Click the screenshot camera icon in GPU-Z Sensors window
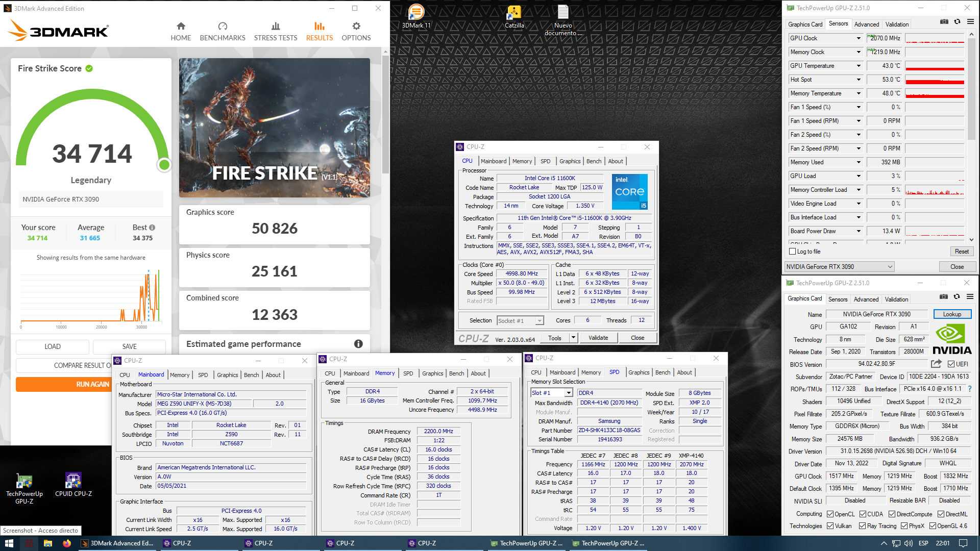The image size is (980, 551). pyautogui.click(x=944, y=21)
